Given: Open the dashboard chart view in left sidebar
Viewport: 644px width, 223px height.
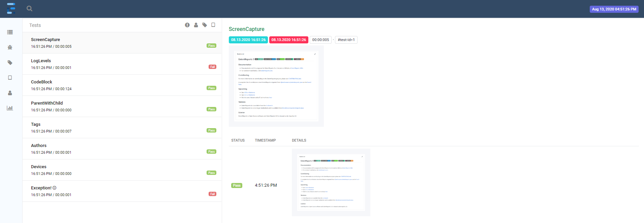Looking at the screenshot, I should (x=10, y=108).
